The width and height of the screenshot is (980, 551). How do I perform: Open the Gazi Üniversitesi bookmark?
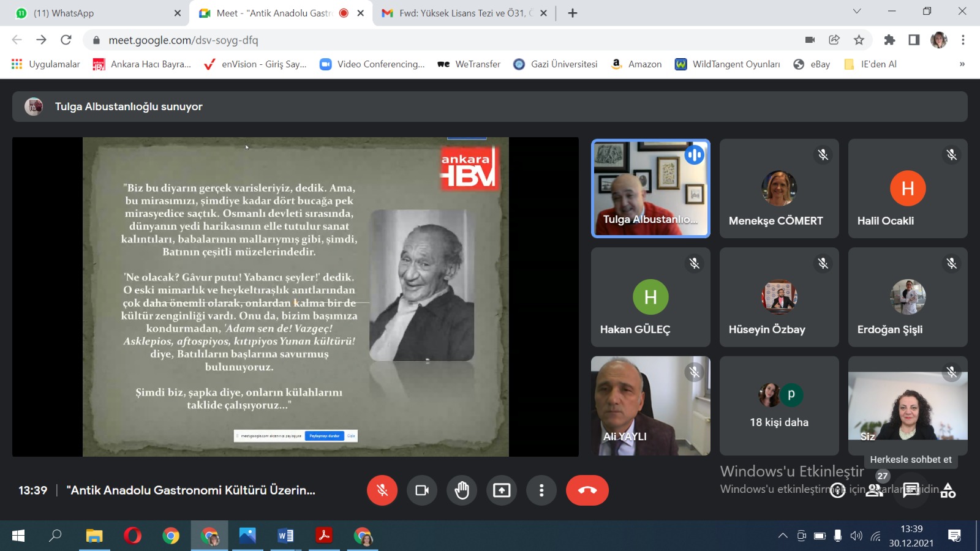[x=556, y=64]
